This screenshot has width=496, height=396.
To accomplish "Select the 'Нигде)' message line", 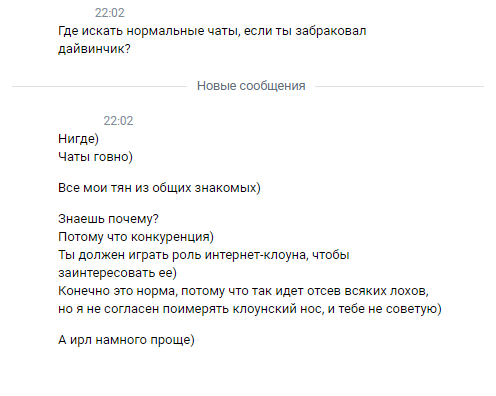I will click(78, 139).
